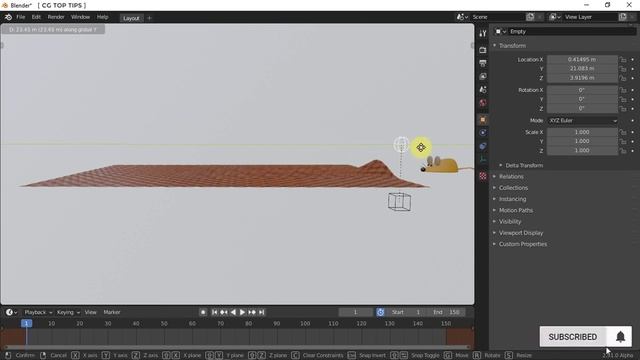This screenshot has height=360, width=640.
Task: Jump to the timeline end frame
Action: click(x=262, y=312)
